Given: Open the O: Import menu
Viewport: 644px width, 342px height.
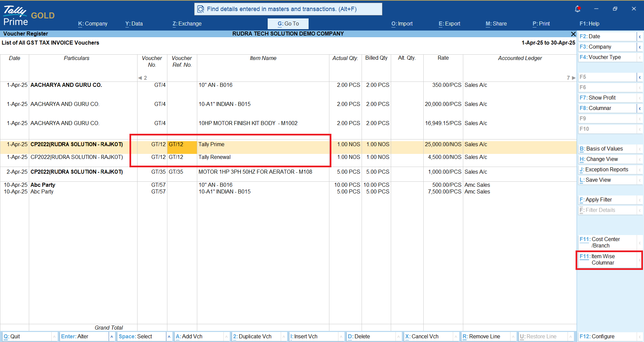Looking at the screenshot, I should coord(402,24).
